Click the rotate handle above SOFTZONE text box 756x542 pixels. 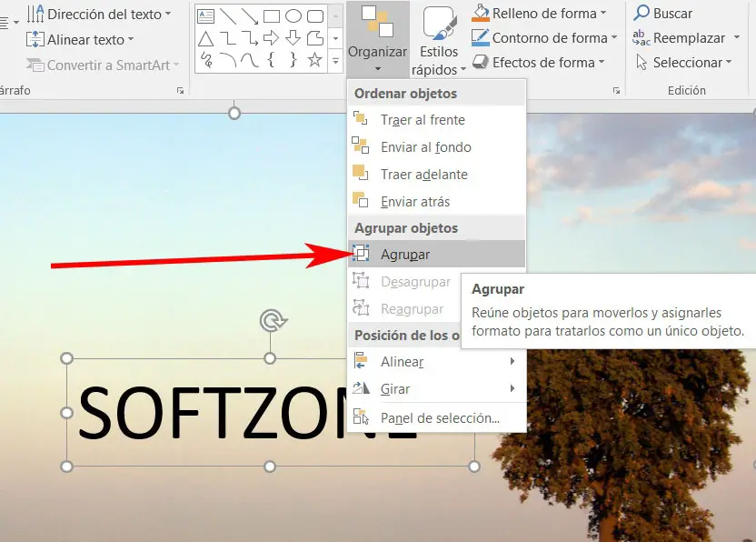point(273,321)
